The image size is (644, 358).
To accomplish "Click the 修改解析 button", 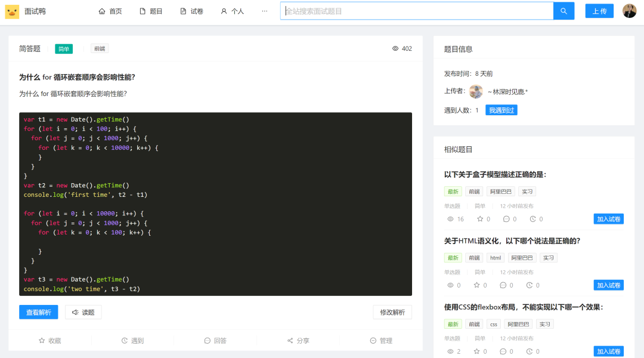I will tap(392, 313).
